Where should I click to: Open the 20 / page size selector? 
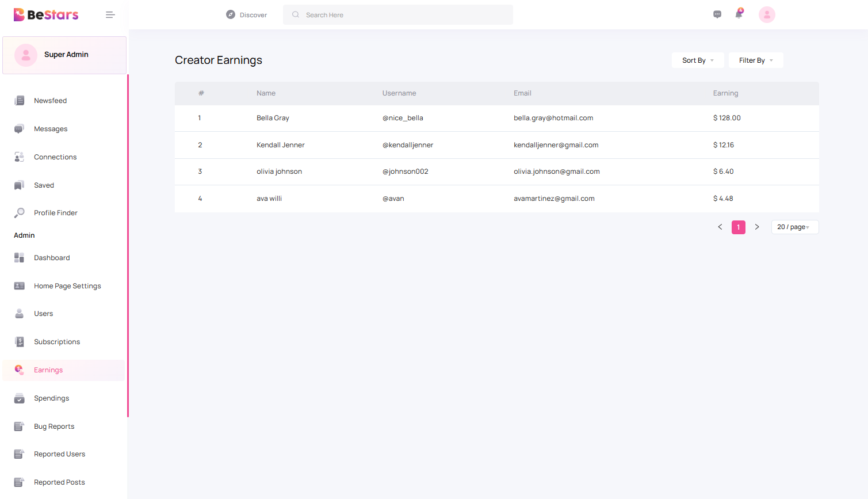click(x=794, y=227)
